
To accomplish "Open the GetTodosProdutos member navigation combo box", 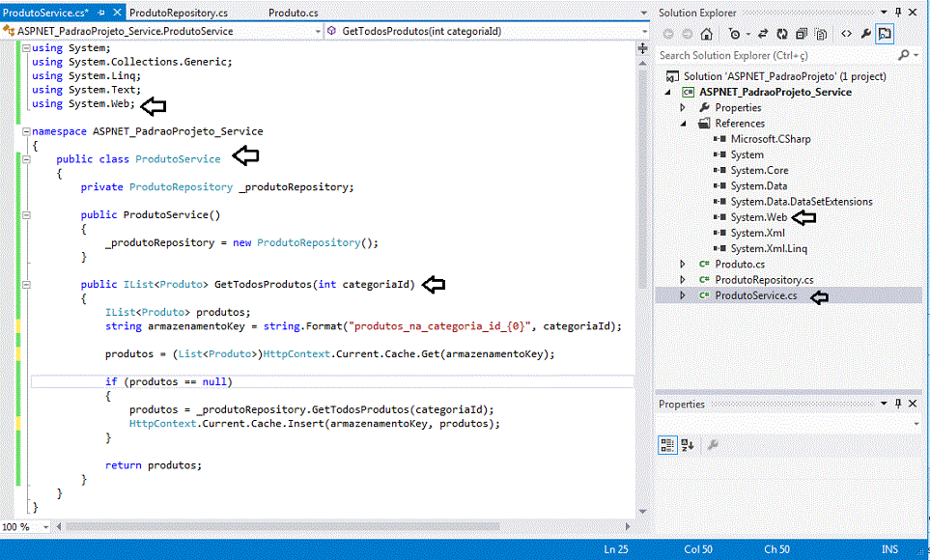I will coord(487,31).
